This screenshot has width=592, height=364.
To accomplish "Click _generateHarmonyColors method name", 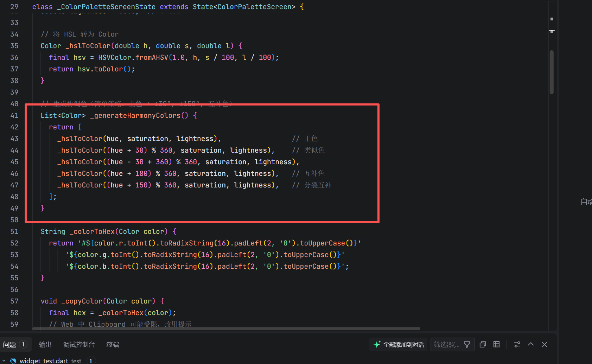I will pos(135,115).
